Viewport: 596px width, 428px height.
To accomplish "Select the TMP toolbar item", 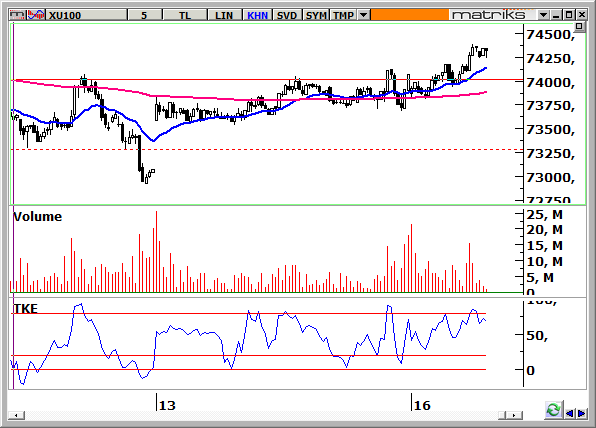I will [344, 15].
